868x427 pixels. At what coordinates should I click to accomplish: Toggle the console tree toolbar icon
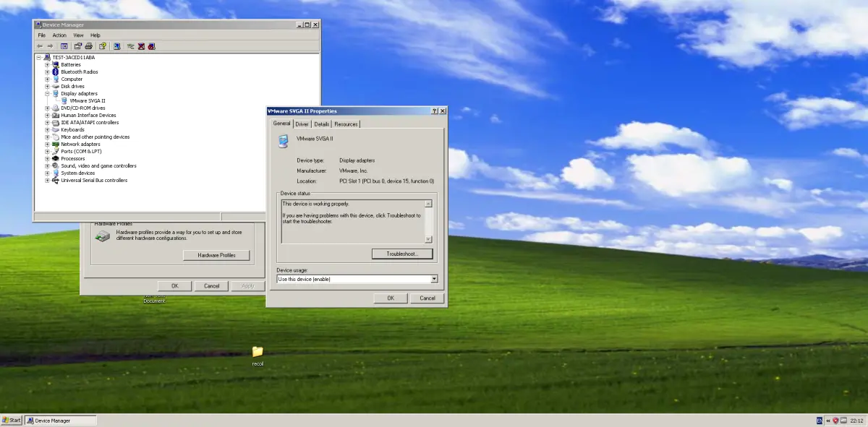click(64, 46)
